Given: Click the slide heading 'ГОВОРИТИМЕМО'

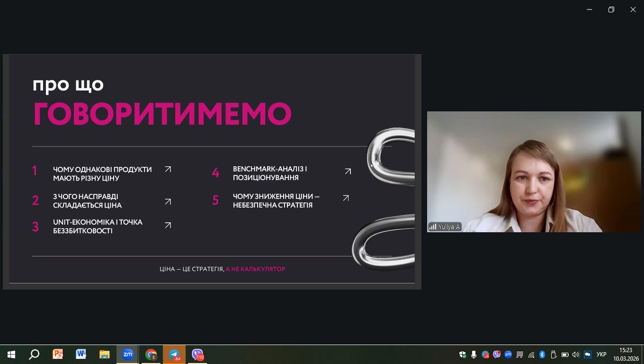Looking at the screenshot, I should point(162,114).
